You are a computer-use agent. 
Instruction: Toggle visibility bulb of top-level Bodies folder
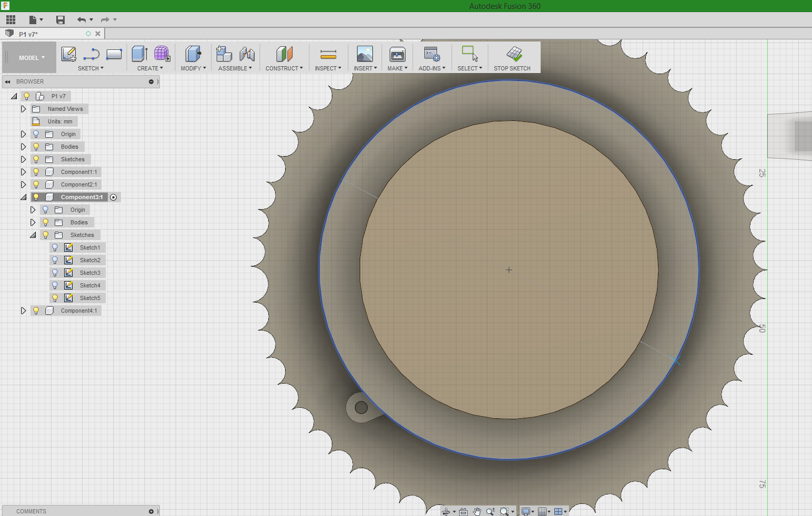[x=36, y=147]
